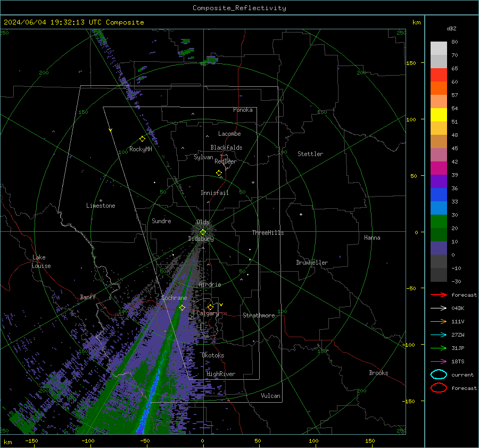Select the white 04DK arrow legend entry
Viewport: 479px width, 448px height.
(x=439, y=308)
